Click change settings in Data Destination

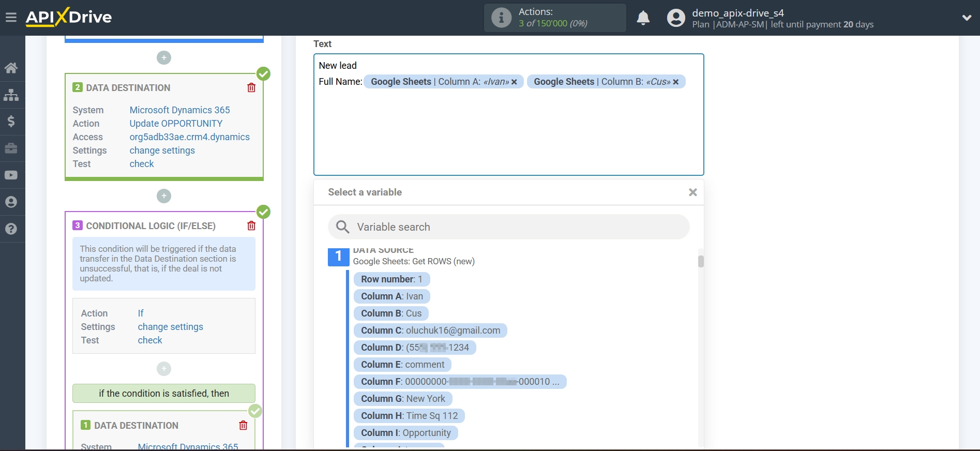[x=162, y=151]
